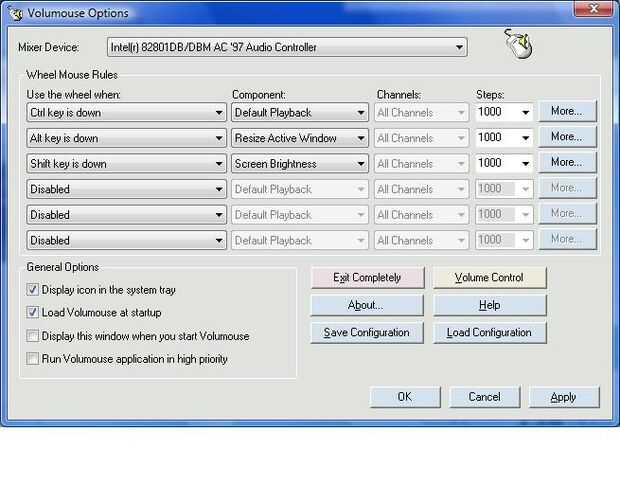The width and height of the screenshot is (620, 485).
Task: Open Volume Control
Action: tap(490, 277)
